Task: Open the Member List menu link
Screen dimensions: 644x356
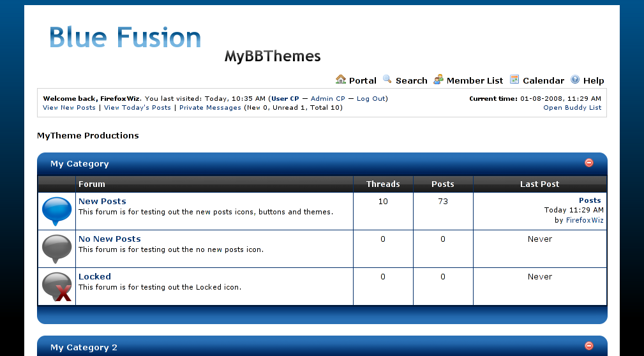Action: click(475, 80)
